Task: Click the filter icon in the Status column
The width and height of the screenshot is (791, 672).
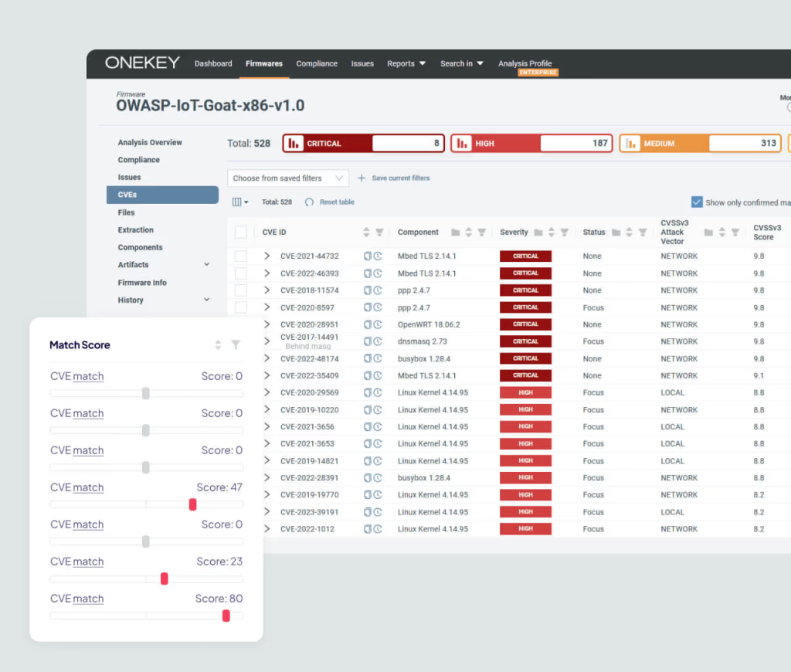Action: click(x=642, y=232)
